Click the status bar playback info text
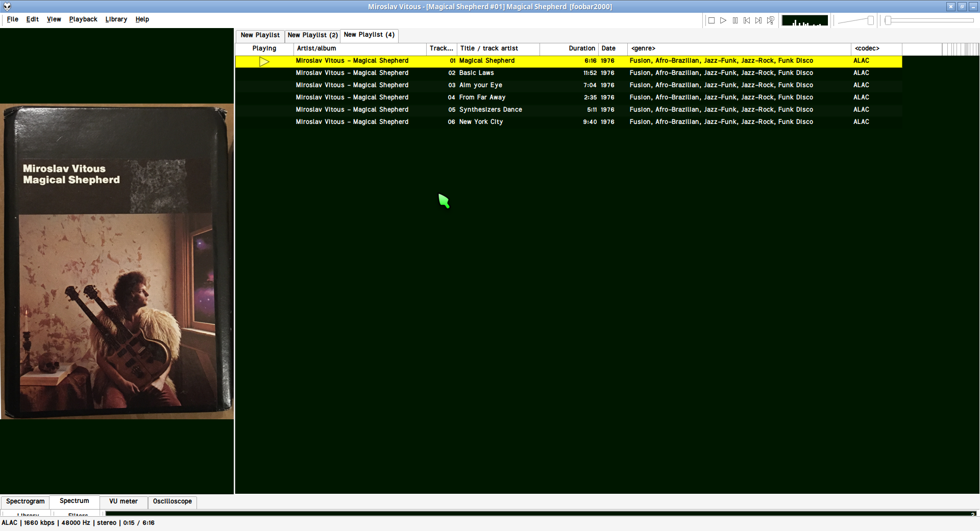980x531 pixels. 78,523
